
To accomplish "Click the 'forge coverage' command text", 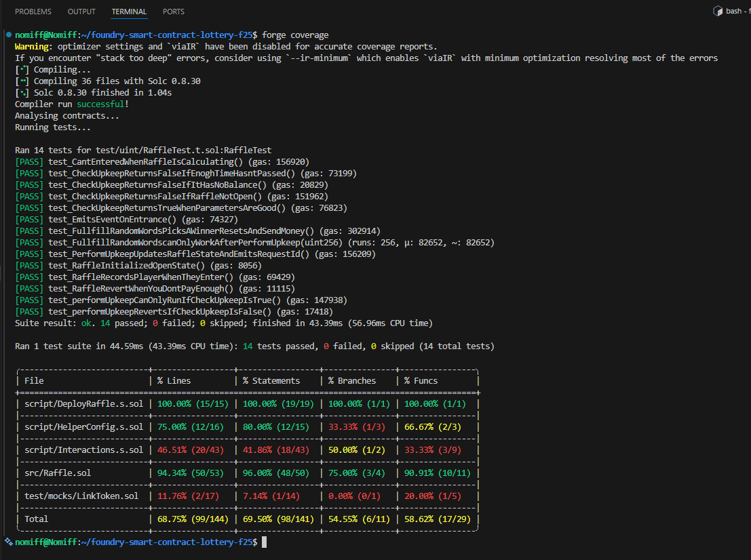I will pyautogui.click(x=295, y=35).
